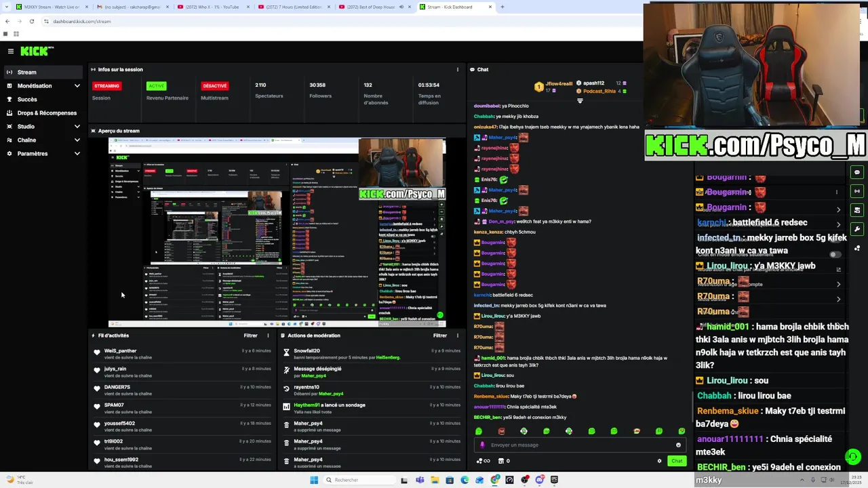Collapse the Infos sur la session panel
This screenshot has width=868, height=488.
pyautogui.click(x=94, y=70)
